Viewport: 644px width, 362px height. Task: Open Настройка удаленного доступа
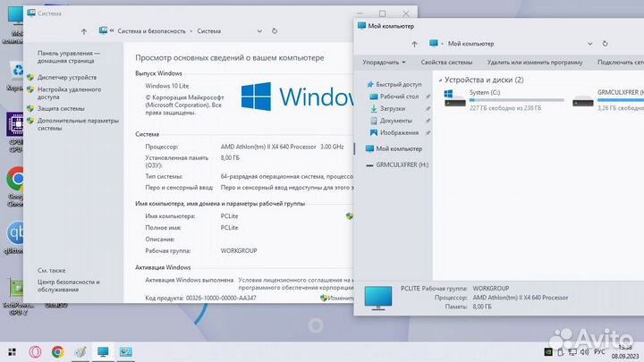click(69, 93)
